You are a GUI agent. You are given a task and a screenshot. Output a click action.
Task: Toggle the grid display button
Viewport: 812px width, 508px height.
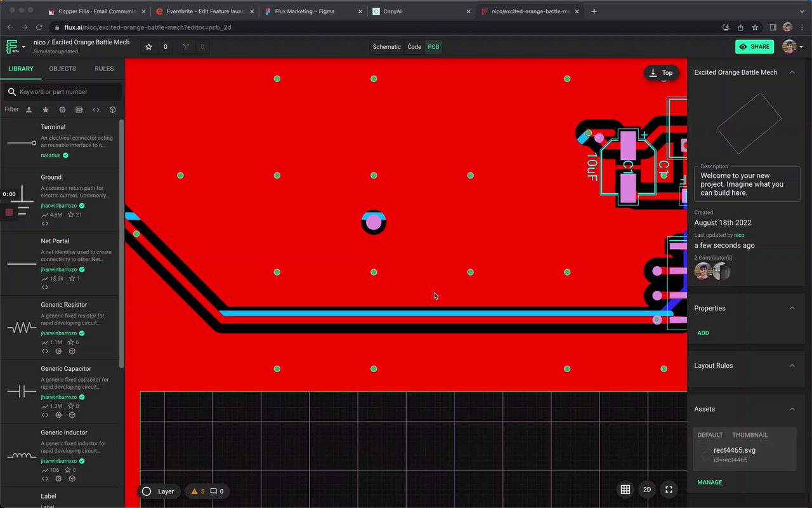625,490
